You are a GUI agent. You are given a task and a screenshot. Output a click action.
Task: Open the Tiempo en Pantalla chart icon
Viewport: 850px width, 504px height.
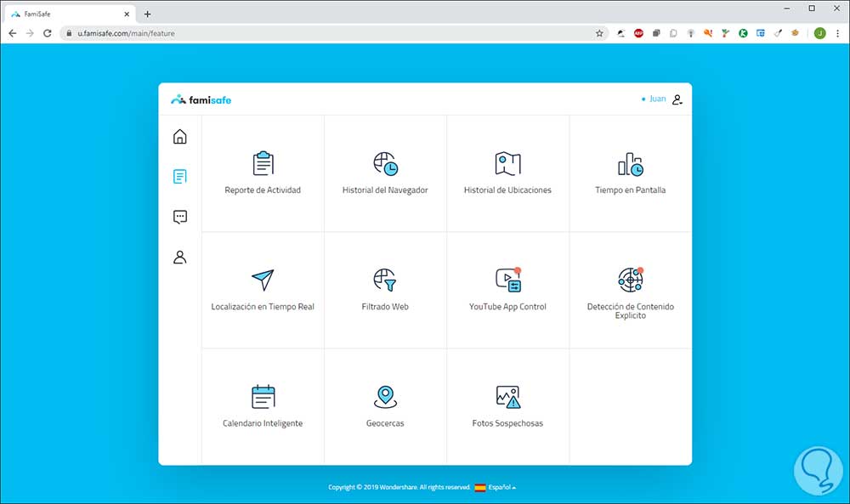click(x=631, y=164)
